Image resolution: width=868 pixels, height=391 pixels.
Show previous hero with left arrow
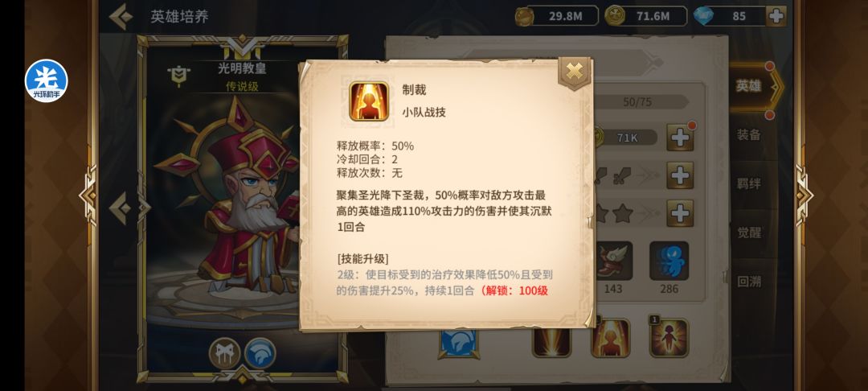point(120,208)
